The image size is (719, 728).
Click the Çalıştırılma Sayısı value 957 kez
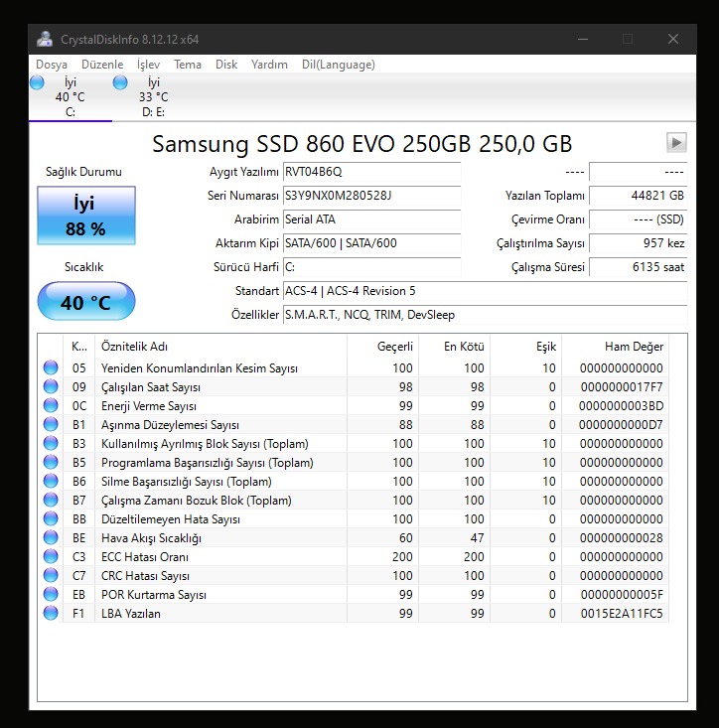(639, 243)
